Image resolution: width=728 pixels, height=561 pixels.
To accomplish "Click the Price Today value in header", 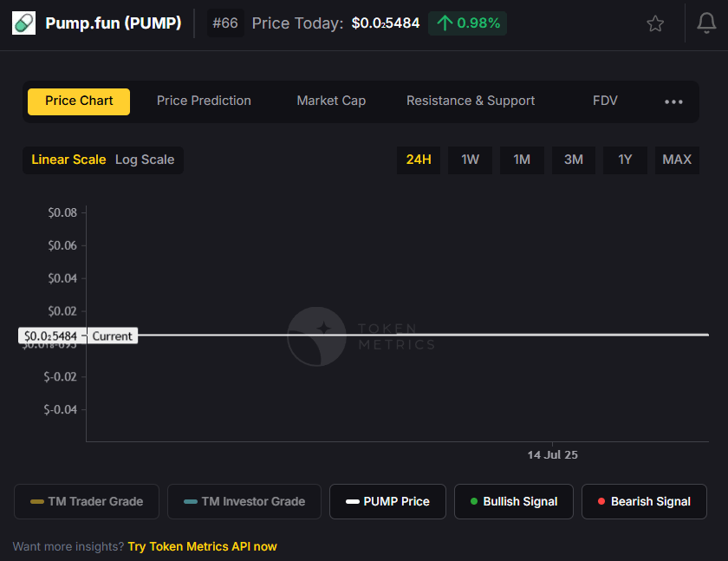I will click(x=386, y=23).
